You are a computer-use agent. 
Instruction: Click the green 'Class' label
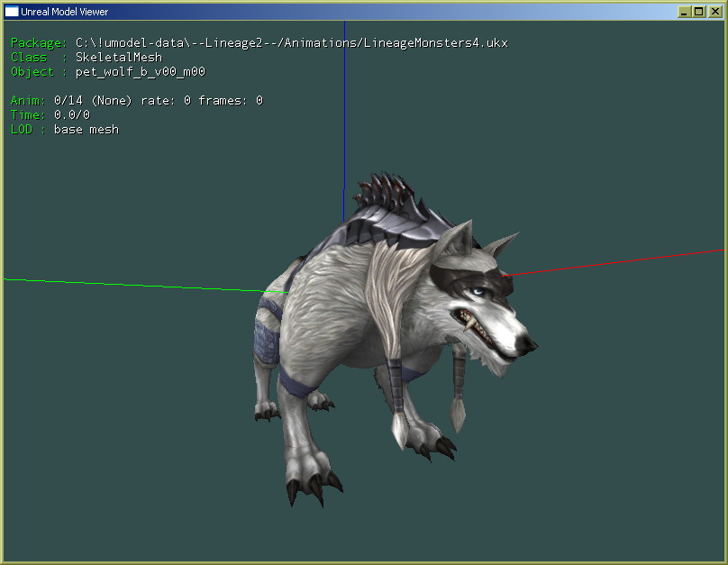(29, 58)
